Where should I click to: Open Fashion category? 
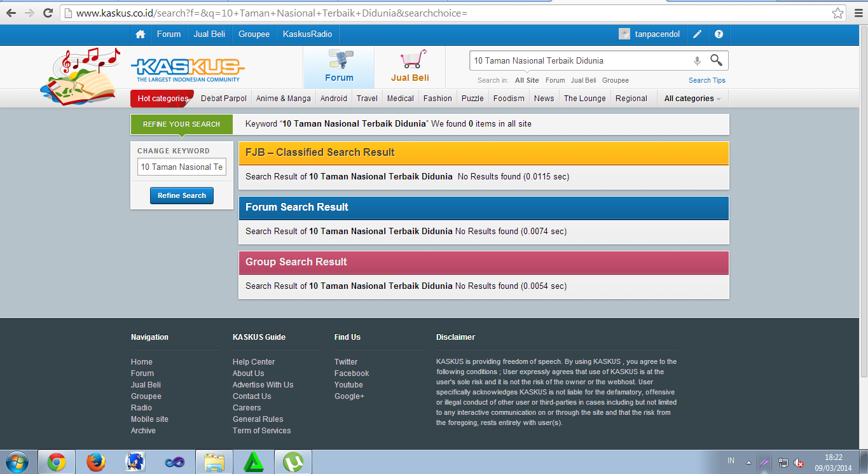pos(437,99)
